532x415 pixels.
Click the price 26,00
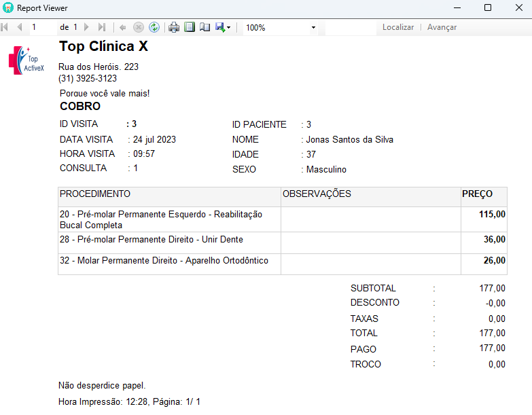[x=495, y=260]
